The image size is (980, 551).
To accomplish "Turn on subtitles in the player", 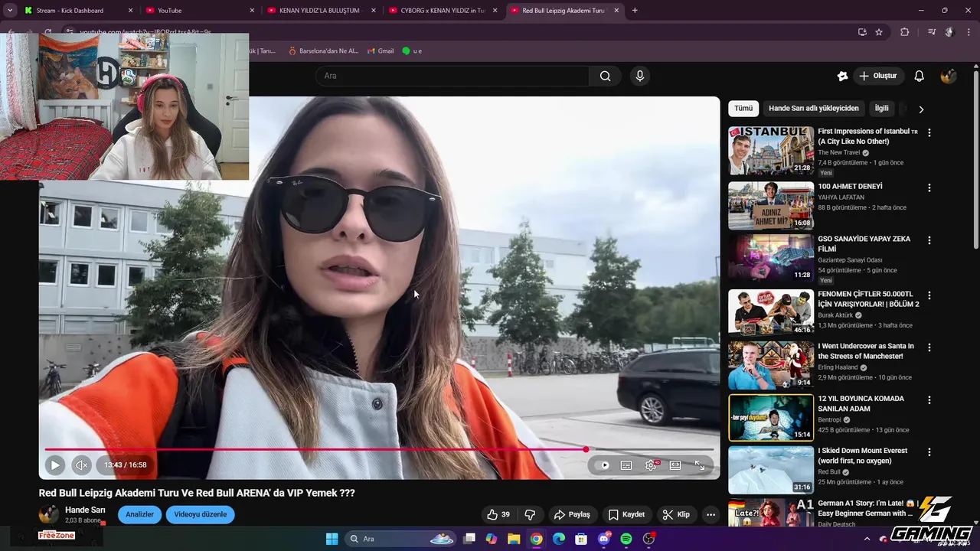I will click(626, 465).
